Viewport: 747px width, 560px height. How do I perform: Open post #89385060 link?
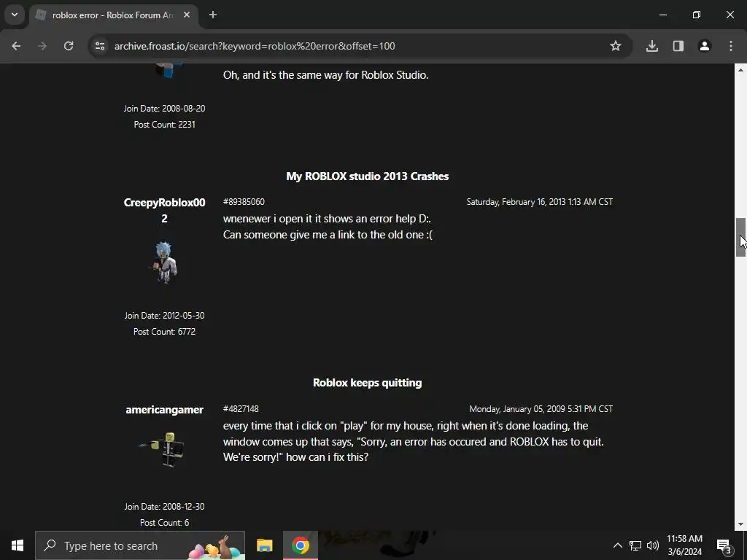[x=244, y=202]
